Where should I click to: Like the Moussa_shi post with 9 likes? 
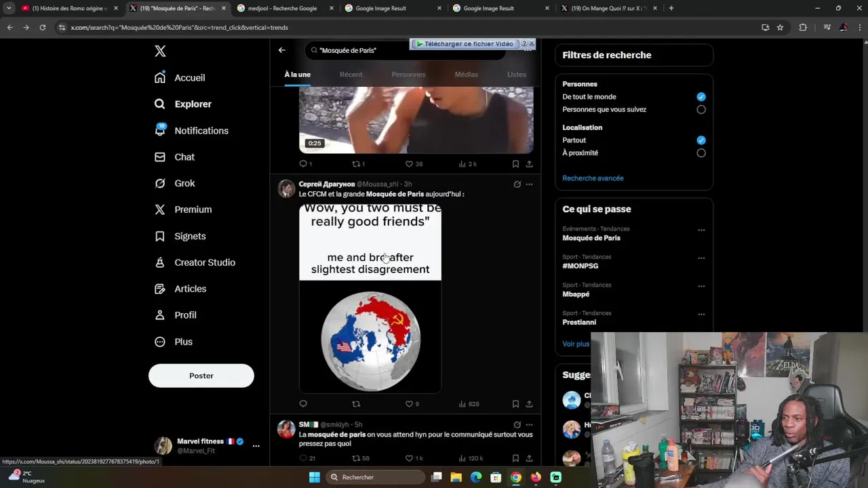point(412,404)
